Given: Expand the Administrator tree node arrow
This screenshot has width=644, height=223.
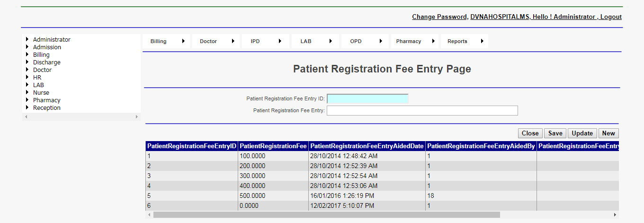Looking at the screenshot, I should (x=27, y=40).
